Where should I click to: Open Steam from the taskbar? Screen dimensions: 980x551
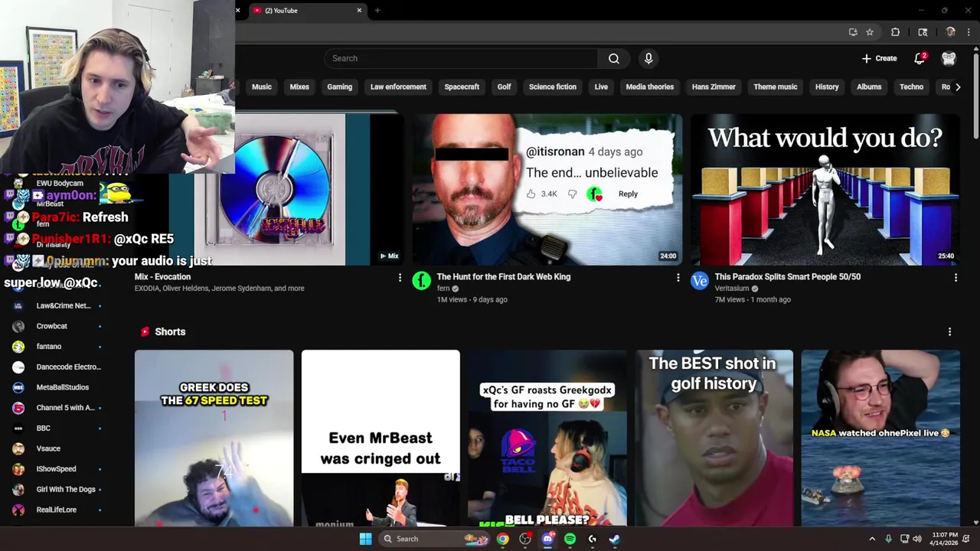tap(614, 539)
